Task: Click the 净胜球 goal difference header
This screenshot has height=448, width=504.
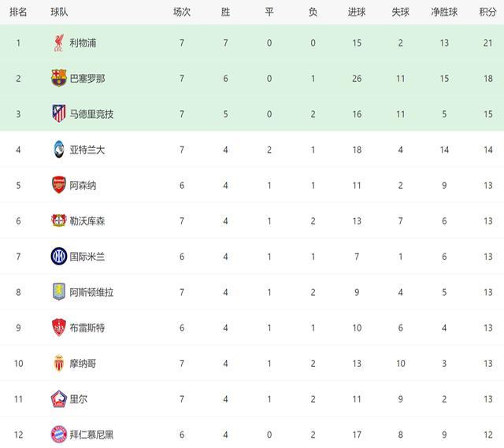Action: click(x=444, y=12)
